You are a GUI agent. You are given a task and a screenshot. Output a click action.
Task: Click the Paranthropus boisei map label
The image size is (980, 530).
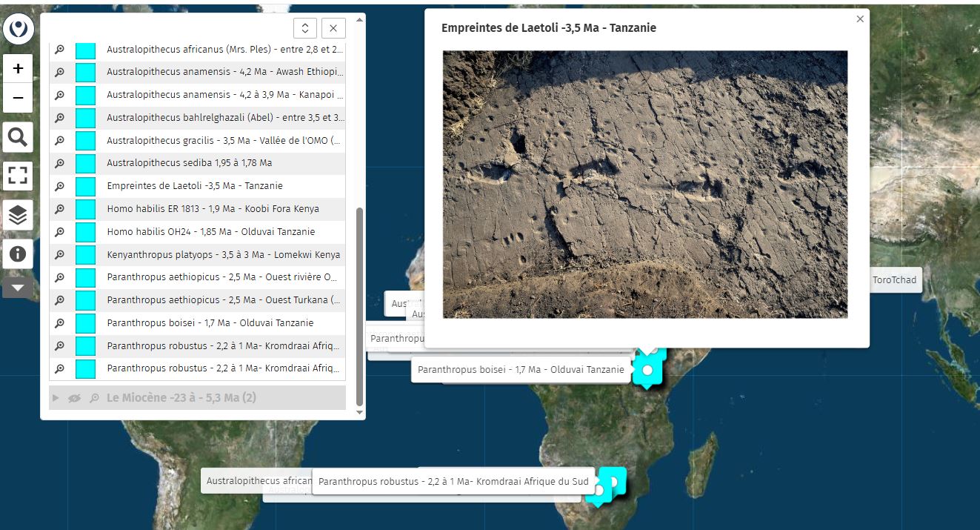(521, 369)
